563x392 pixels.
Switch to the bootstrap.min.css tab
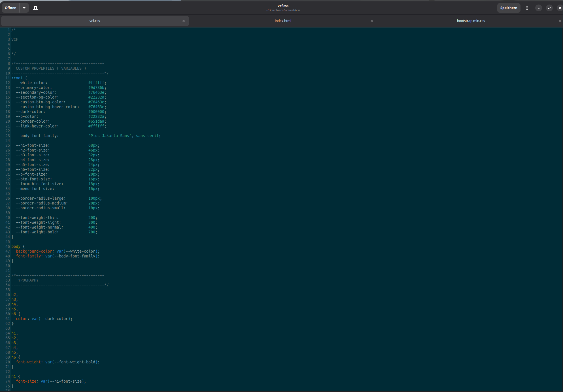471,21
